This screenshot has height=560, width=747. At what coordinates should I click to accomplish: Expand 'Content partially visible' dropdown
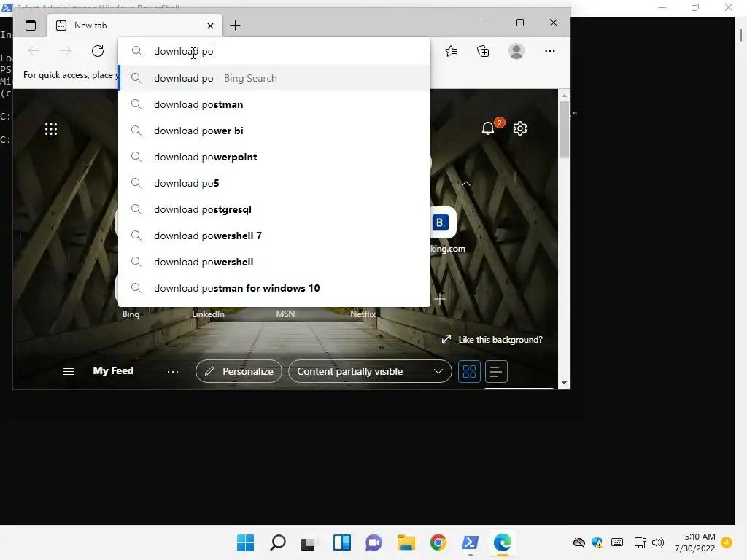(370, 371)
